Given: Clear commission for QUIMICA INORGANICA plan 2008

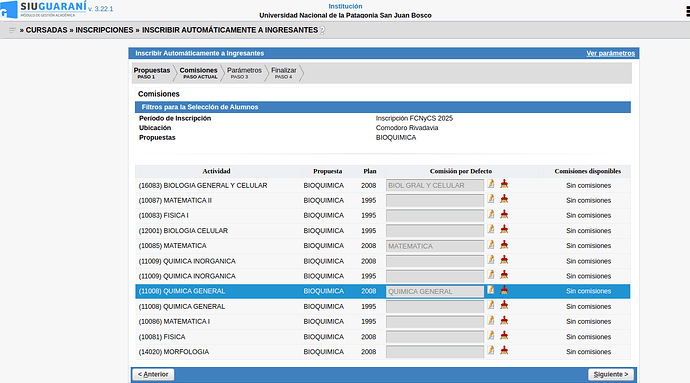Looking at the screenshot, I should [x=504, y=260].
